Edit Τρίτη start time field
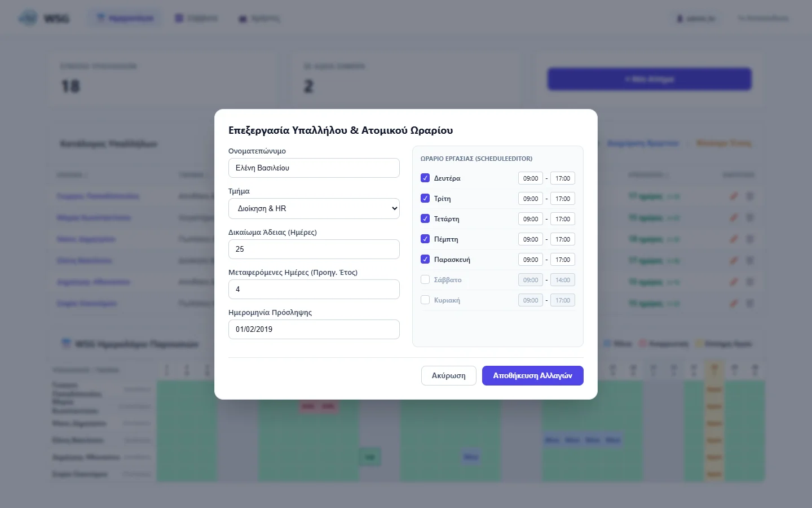812x508 pixels. (531, 199)
